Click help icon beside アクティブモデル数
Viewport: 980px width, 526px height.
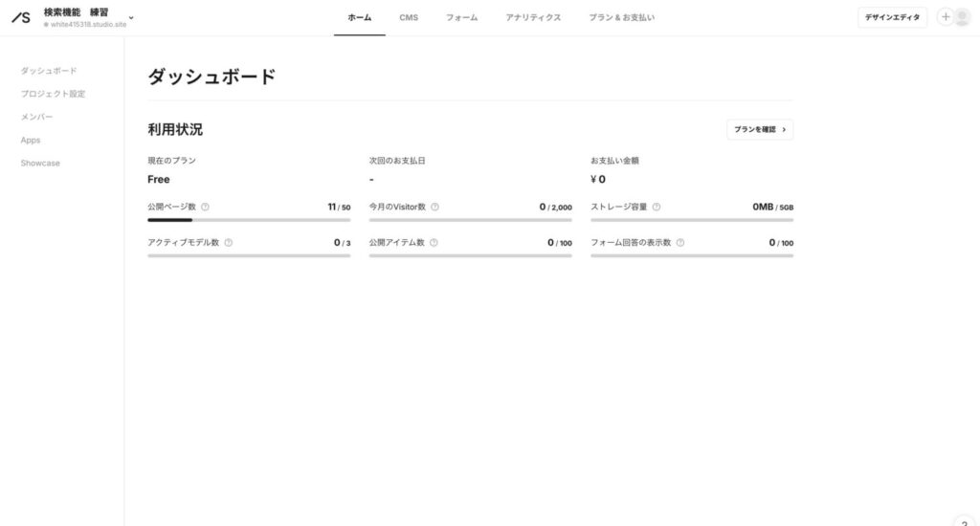(228, 243)
